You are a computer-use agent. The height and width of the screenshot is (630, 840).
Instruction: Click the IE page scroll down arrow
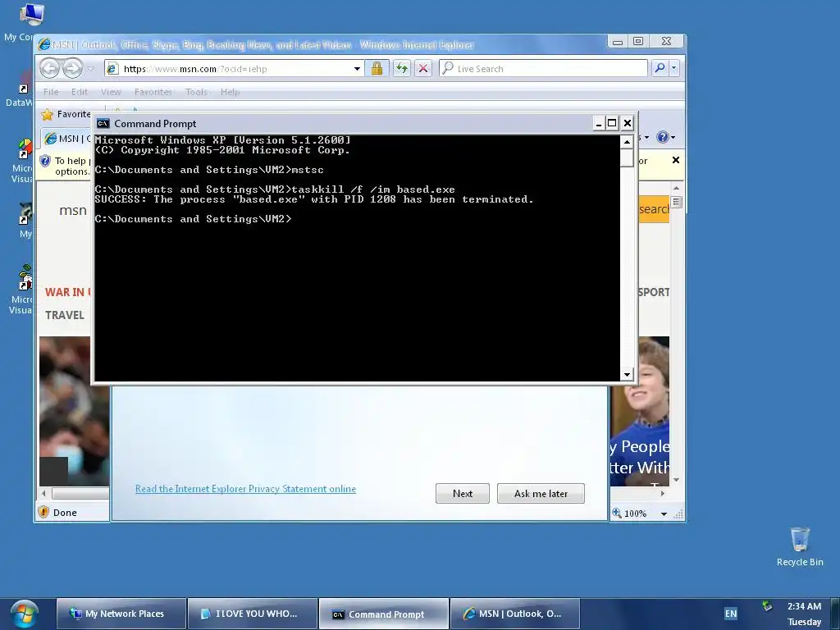tap(676, 480)
